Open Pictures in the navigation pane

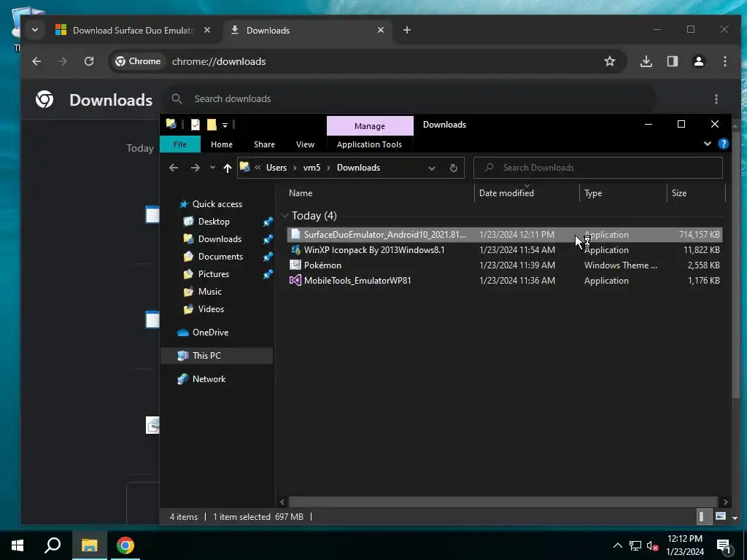point(214,274)
